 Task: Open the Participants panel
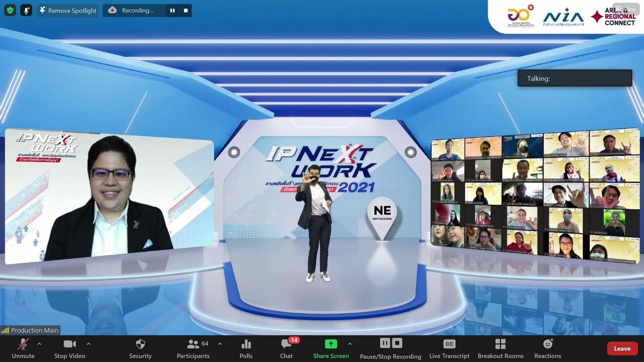(193, 349)
